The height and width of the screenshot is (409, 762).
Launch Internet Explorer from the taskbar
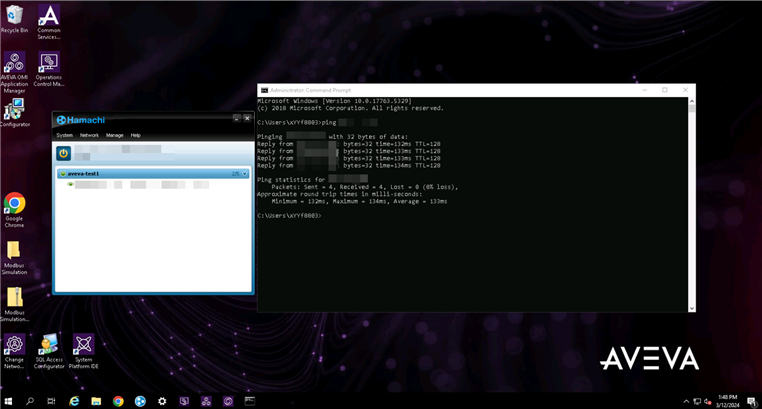pos(74,401)
